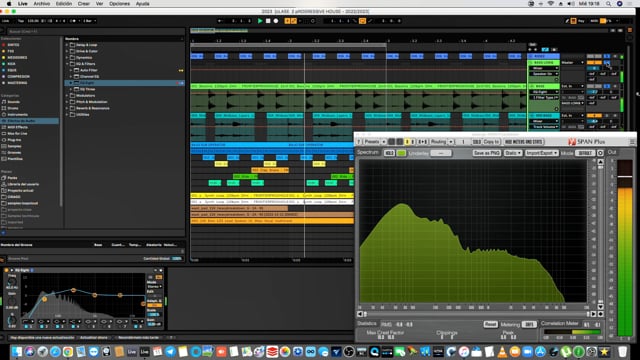
Task: Open VLC cone icon in Dock
Action: pyautogui.click(x=502, y=351)
